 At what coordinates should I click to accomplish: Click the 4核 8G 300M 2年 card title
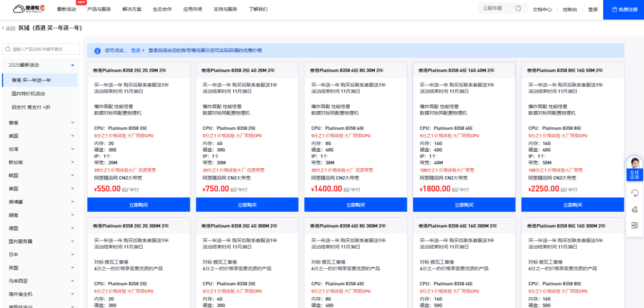(348, 226)
